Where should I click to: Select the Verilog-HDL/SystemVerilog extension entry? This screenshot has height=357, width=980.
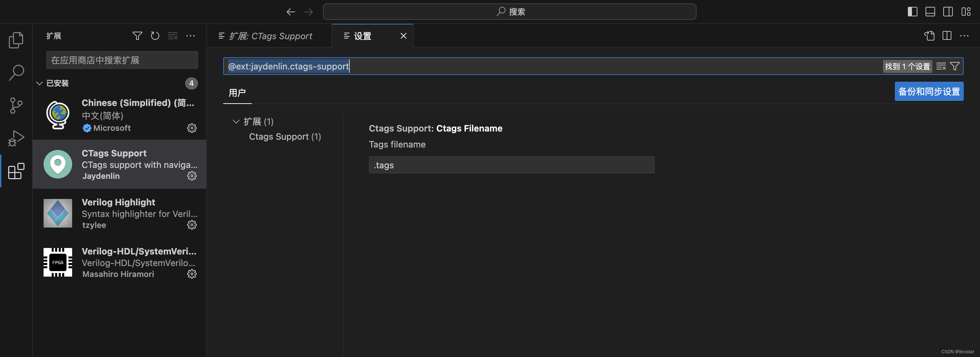coord(119,263)
